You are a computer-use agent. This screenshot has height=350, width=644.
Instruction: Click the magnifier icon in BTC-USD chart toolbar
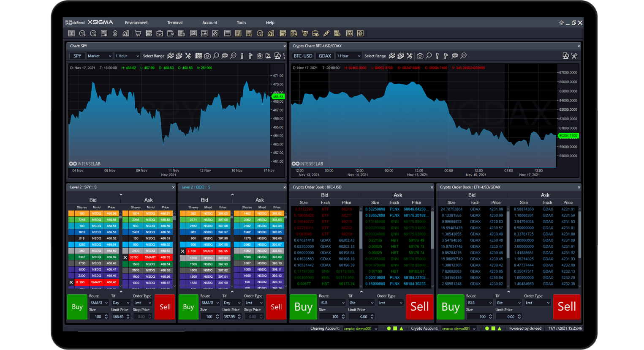[x=429, y=56]
